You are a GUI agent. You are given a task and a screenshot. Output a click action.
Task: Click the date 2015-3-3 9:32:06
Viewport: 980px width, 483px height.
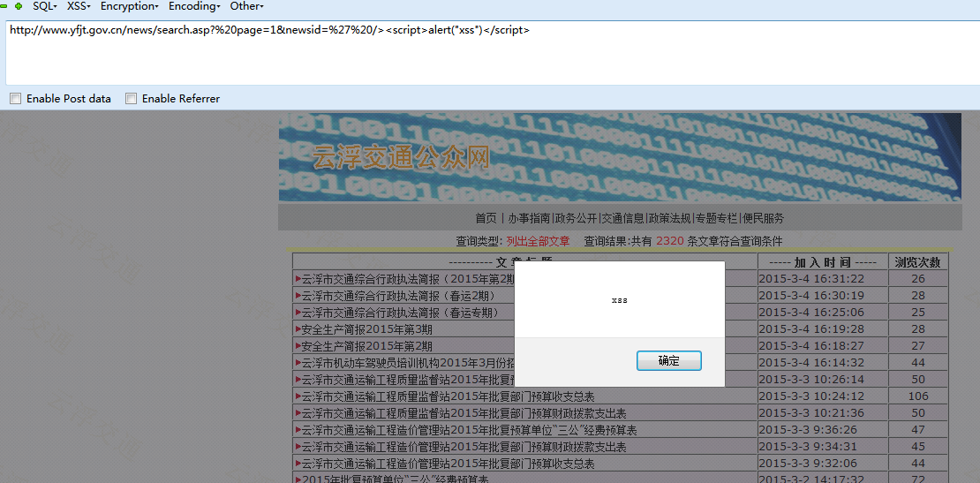pyautogui.click(x=808, y=464)
